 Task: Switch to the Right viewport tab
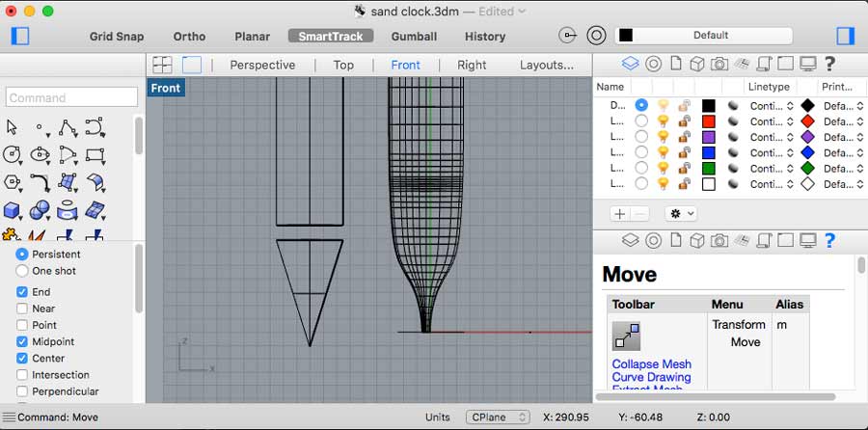(472, 65)
